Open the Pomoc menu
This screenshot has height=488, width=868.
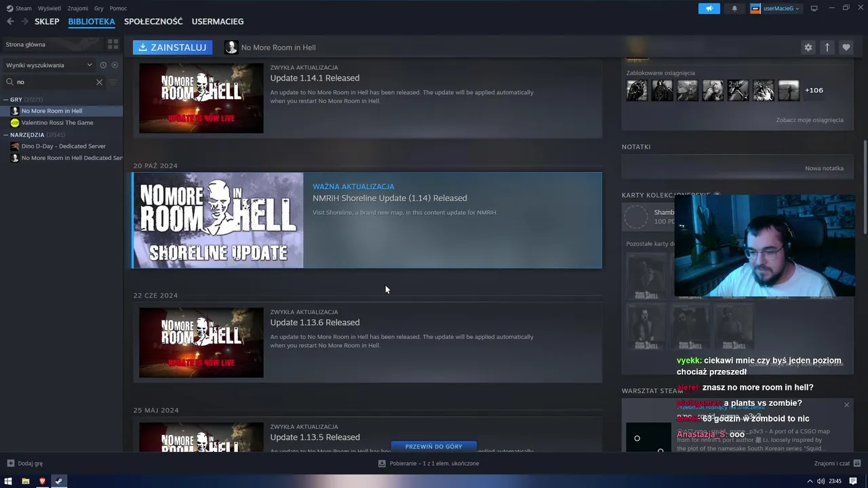point(118,8)
